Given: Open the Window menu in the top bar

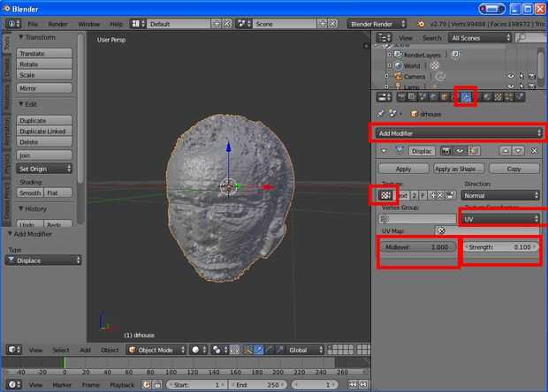Looking at the screenshot, I should (88, 24).
